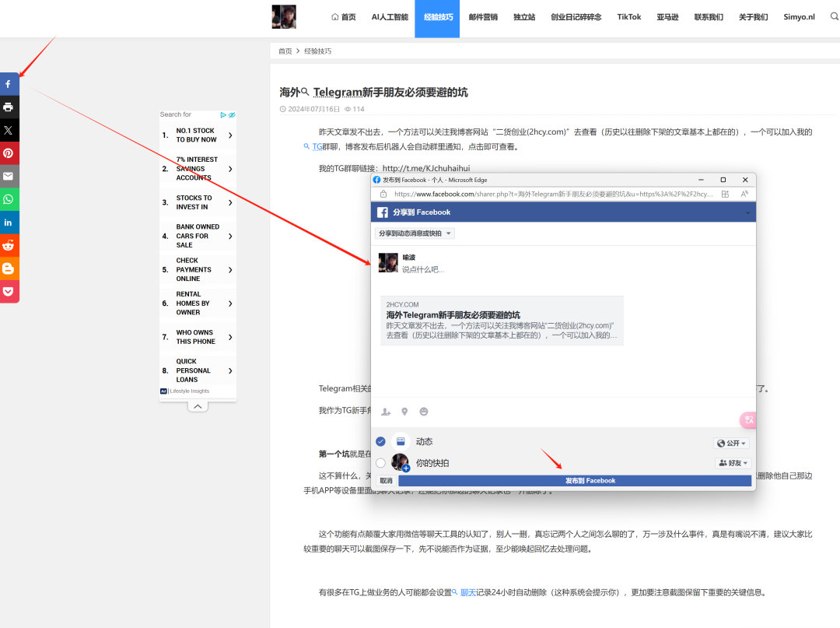Open the Simyo.nl nav item
Viewport: 840px width, 628px height.
pos(799,17)
